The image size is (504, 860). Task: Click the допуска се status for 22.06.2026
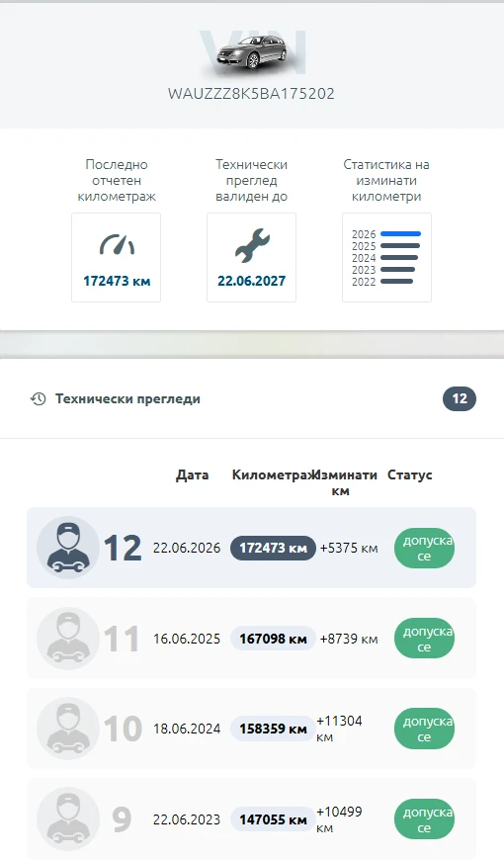[x=425, y=548]
